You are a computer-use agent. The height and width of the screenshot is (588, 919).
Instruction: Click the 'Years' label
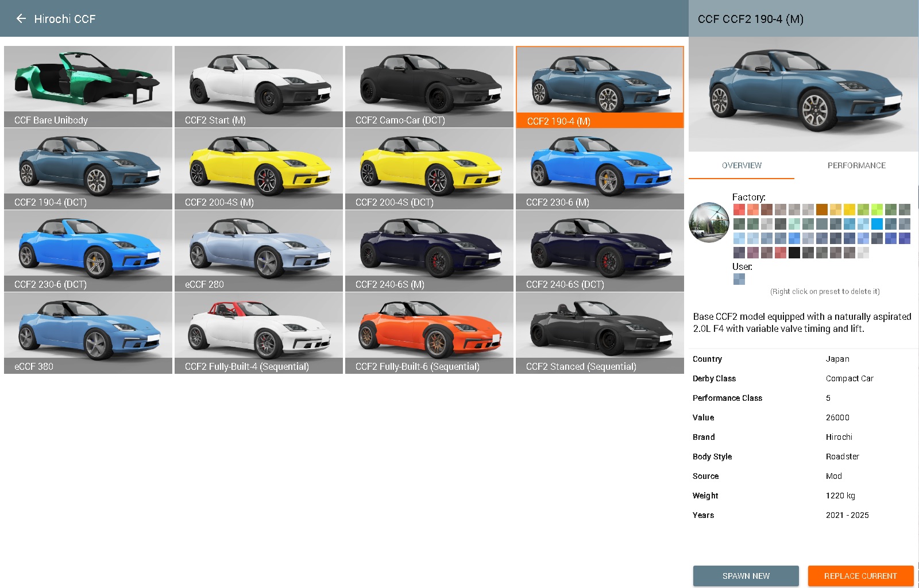pos(703,515)
